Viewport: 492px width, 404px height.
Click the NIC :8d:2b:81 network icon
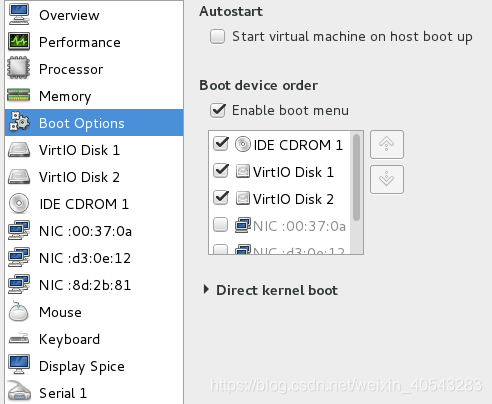coord(19,284)
